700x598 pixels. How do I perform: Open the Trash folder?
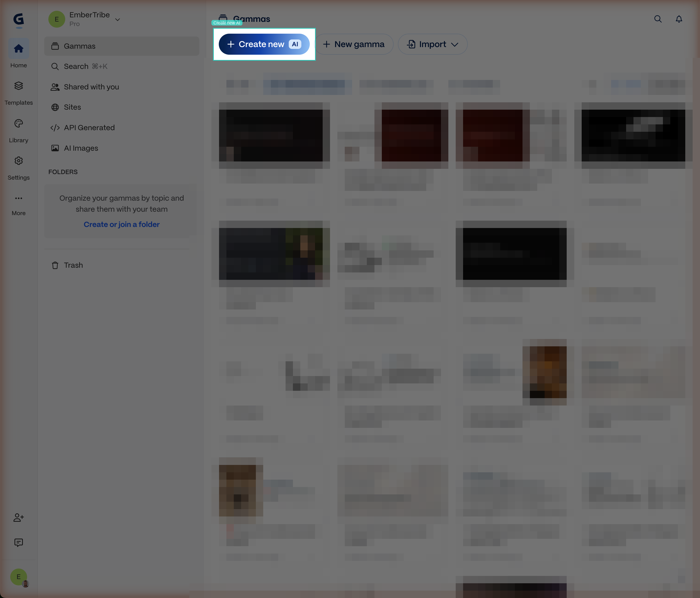click(73, 265)
